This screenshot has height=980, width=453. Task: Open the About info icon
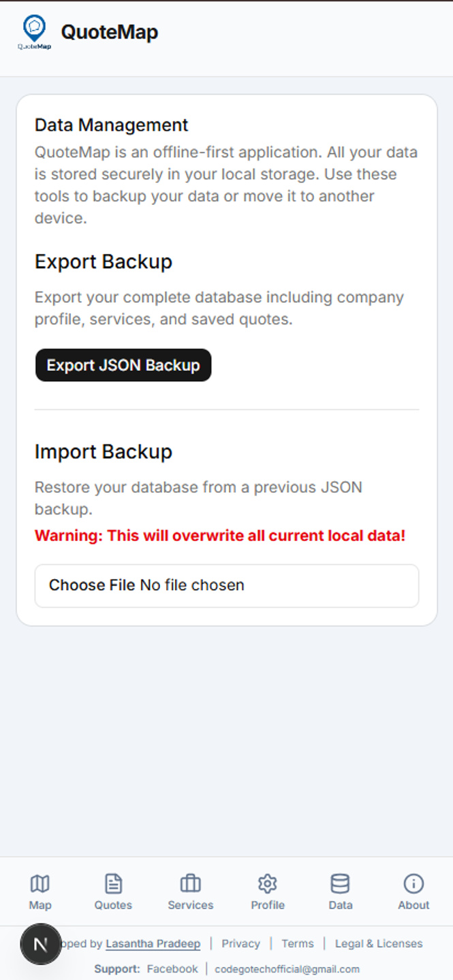click(413, 883)
